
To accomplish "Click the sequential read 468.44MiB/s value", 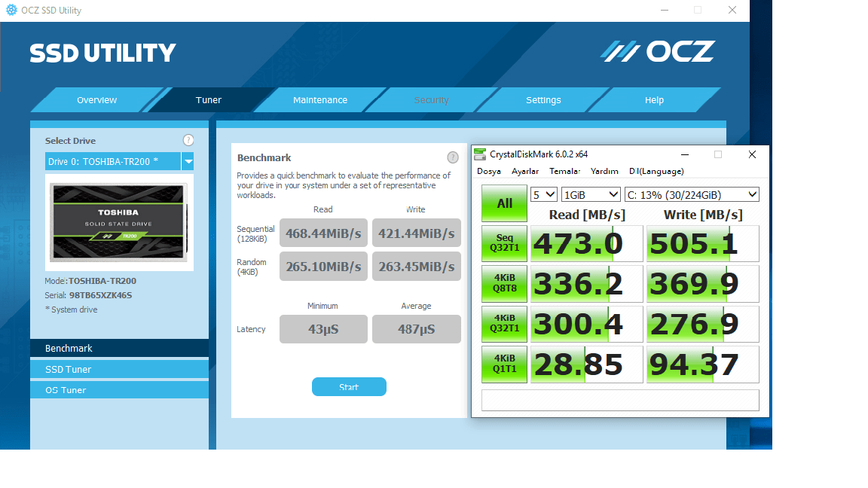I will [323, 233].
